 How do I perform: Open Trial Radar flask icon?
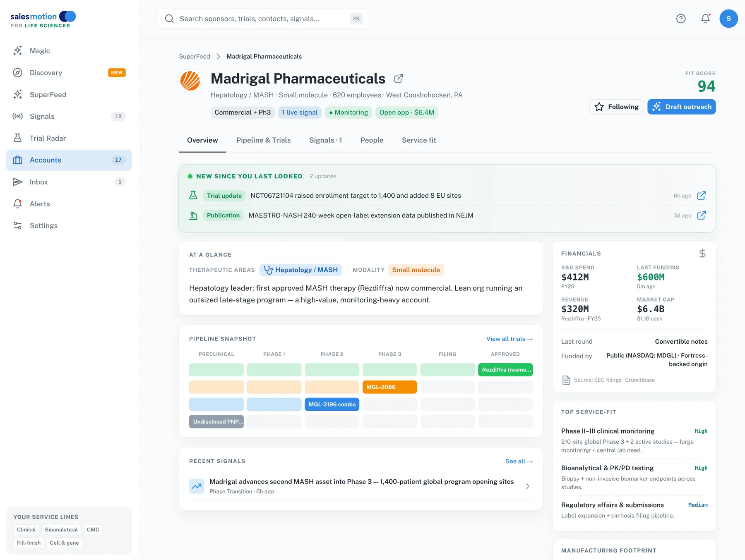point(17,138)
